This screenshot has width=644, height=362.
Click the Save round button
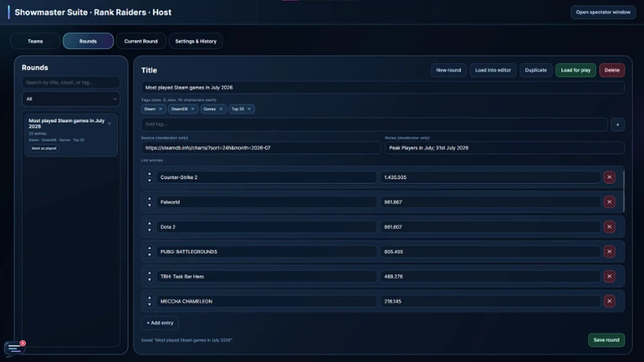tap(606, 340)
